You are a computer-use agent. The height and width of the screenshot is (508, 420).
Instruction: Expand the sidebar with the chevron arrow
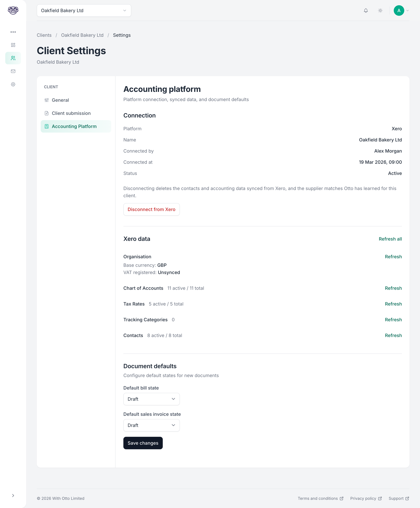pos(13,495)
